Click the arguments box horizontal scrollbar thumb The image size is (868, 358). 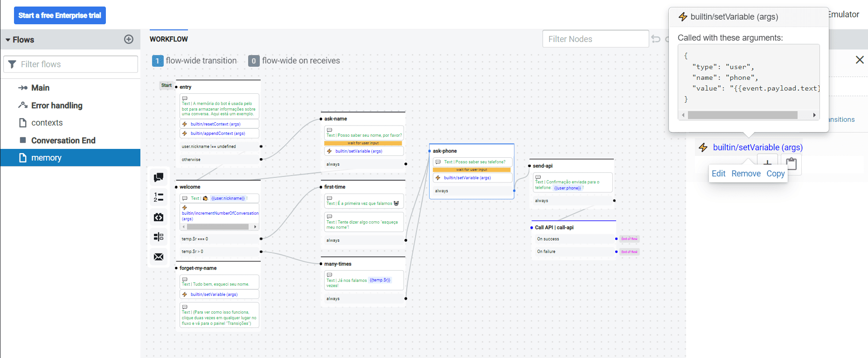click(x=743, y=115)
